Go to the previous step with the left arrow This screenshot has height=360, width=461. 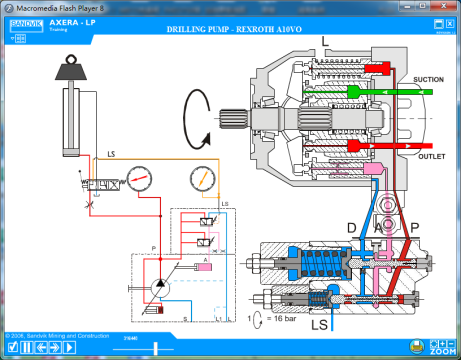pos(41,348)
